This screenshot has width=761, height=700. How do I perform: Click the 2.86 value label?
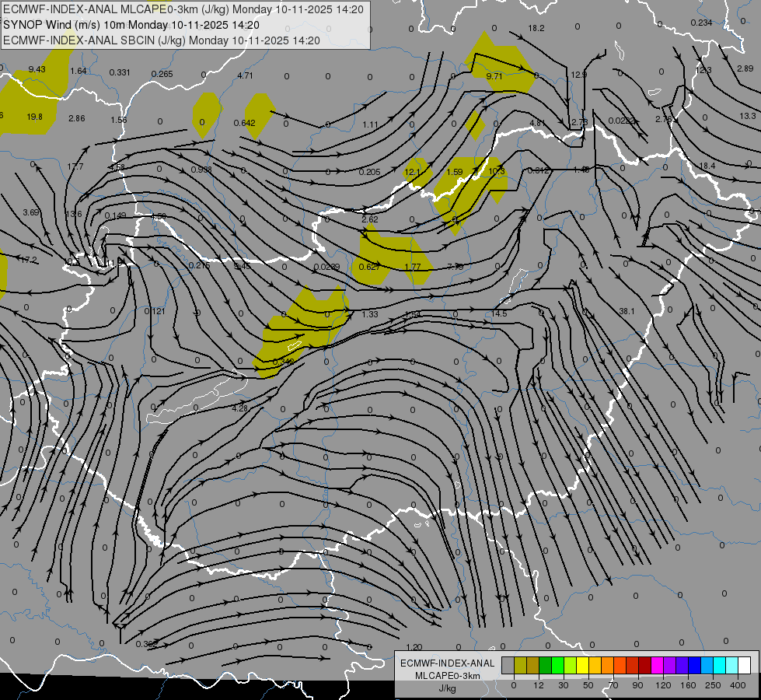(x=77, y=118)
